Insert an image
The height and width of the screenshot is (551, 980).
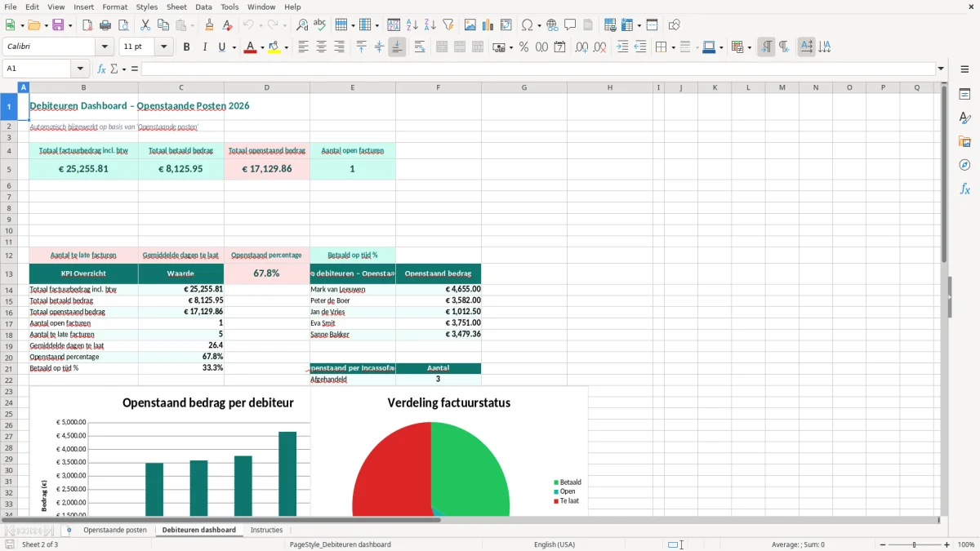(470, 25)
